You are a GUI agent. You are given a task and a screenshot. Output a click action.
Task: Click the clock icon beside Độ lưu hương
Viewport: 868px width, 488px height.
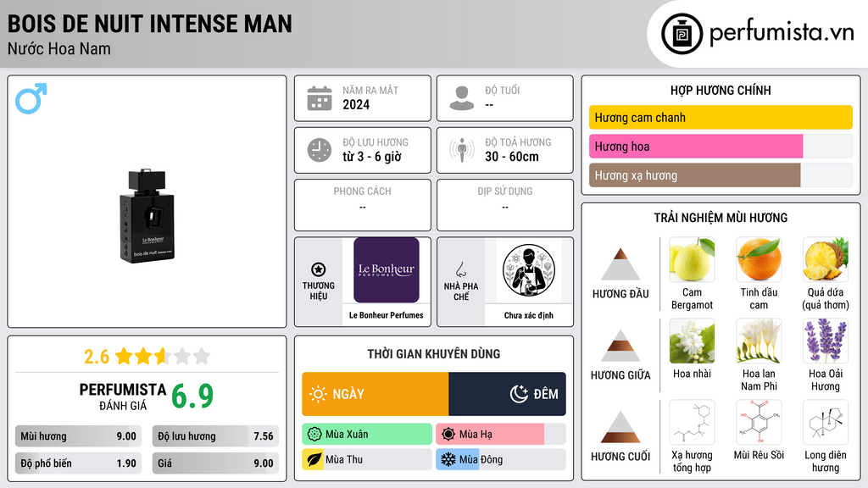(320, 150)
